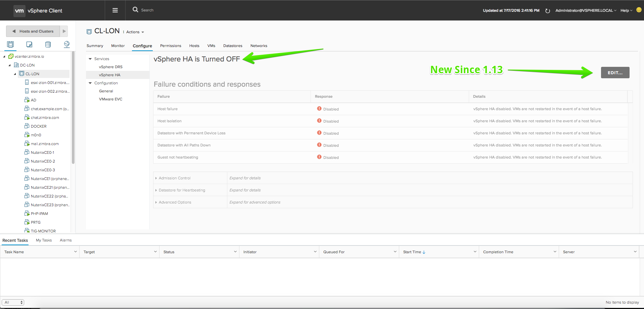Expand Datastore for Heartbeating details

(x=156, y=190)
